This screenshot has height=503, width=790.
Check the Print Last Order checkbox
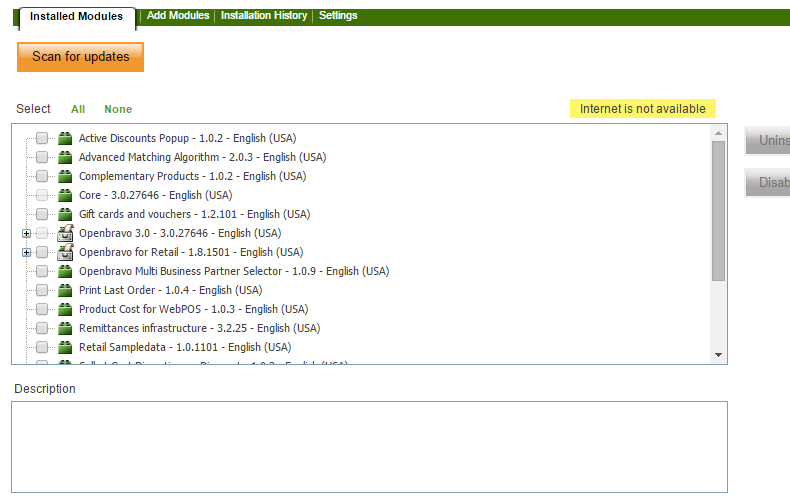[x=42, y=290]
